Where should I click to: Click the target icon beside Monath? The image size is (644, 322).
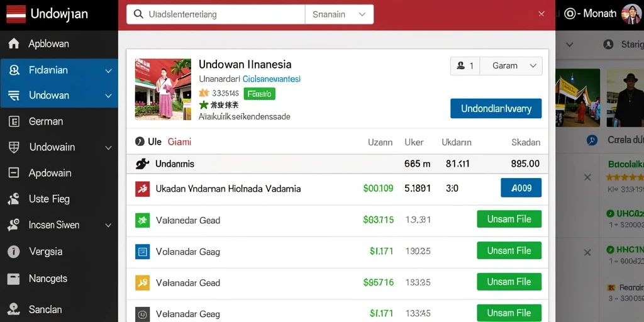pyautogui.click(x=570, y=14)
